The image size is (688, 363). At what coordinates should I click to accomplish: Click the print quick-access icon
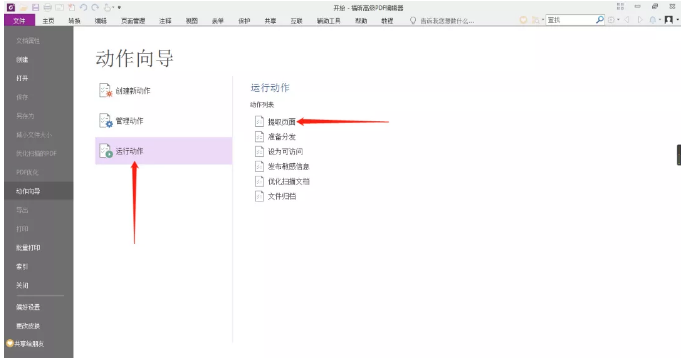47,7
